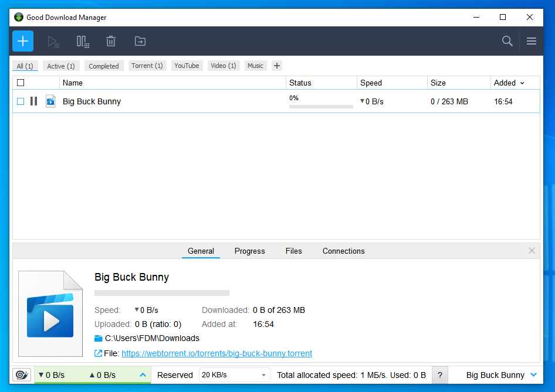Pause the Big Buck Bunny download
This screenshot has width=555, height=392.
33,101
